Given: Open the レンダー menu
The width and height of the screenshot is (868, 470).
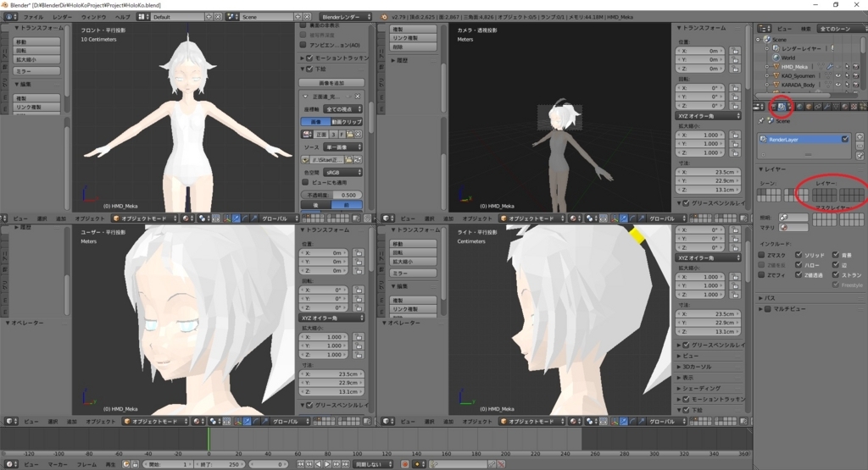Looking at the screenshot, I should [x=62, y=17].
